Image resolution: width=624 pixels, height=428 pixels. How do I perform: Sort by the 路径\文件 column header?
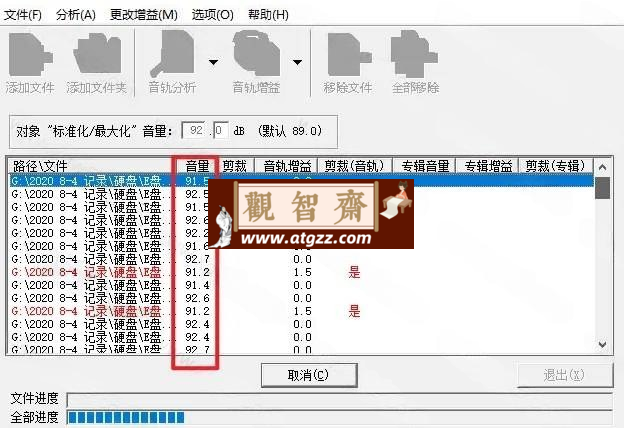click(x=90, y=166)
